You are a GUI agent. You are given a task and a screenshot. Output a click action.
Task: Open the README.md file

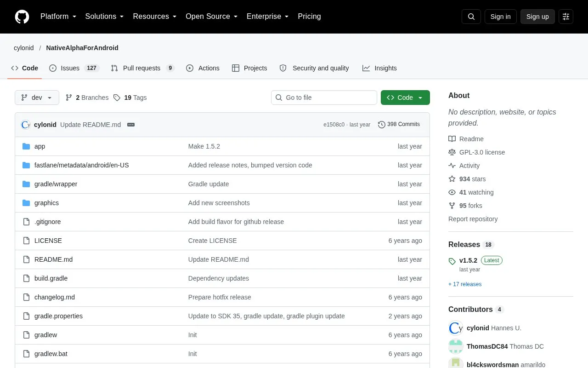pyautogui.click(x=53, y=259)
